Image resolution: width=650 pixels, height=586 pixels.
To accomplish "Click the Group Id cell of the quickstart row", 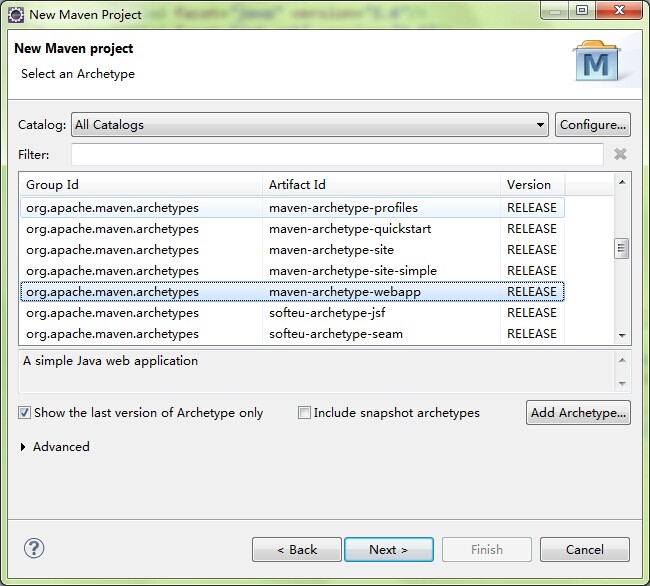I will [x=112, y=229].
